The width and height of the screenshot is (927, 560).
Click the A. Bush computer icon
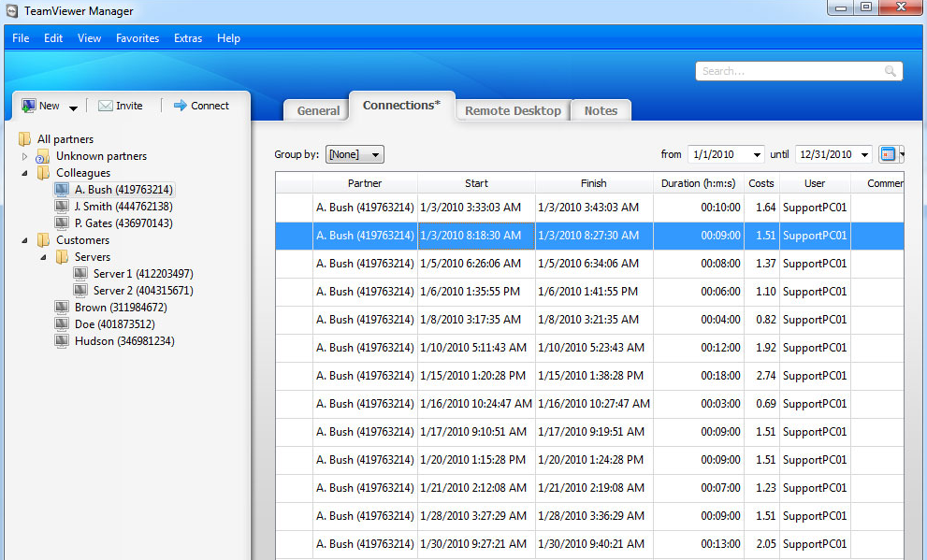coord(62,189)
